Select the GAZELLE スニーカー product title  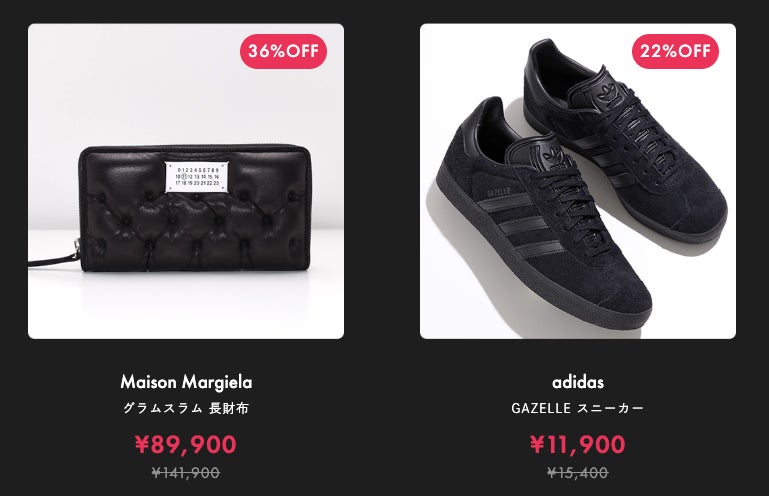coord(578,408)
